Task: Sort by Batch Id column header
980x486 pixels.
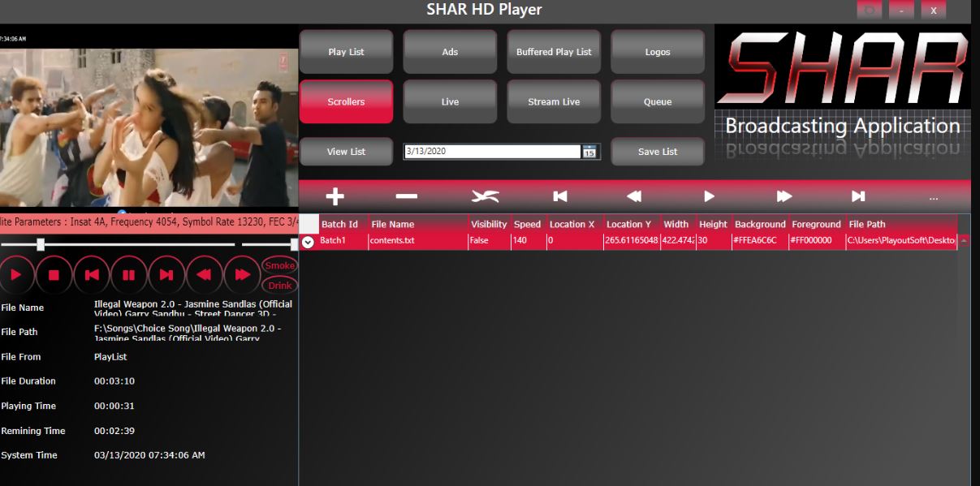Action: click(339, 224)
